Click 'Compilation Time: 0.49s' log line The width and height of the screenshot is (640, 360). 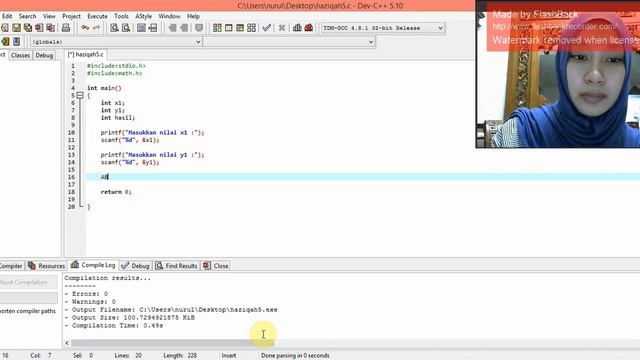point(114,326)
